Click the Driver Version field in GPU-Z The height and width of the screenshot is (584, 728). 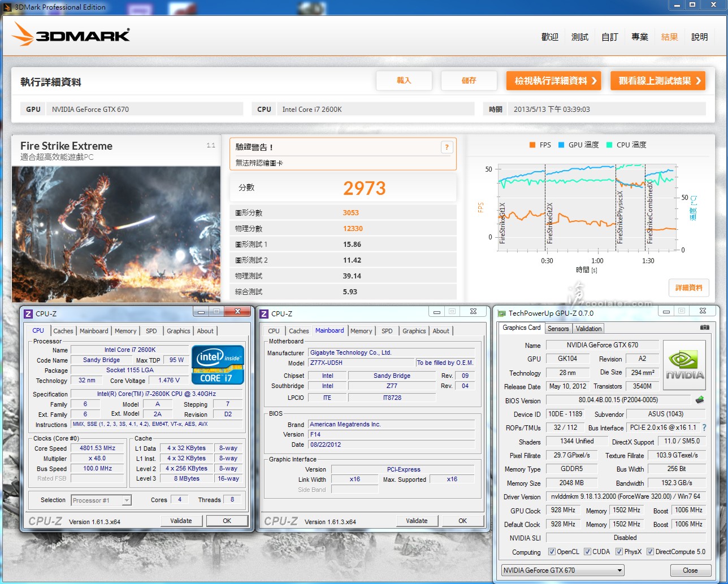tap(626, 496)
